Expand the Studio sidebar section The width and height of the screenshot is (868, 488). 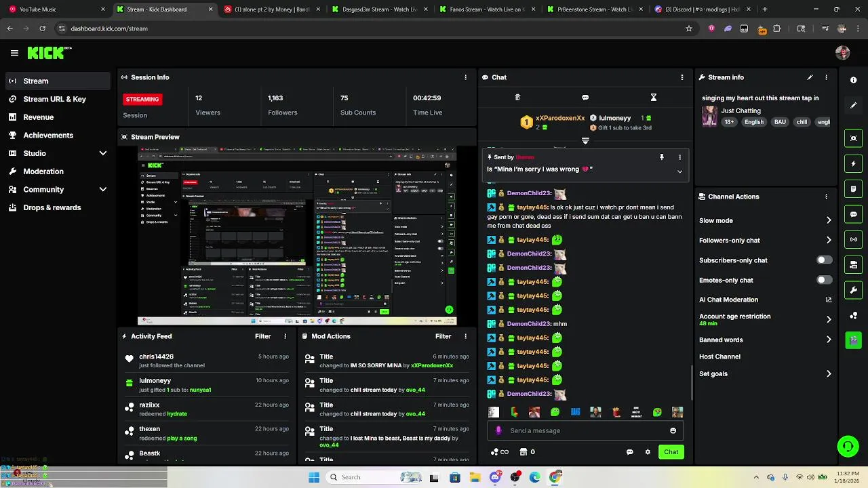[x=103, y=153]
